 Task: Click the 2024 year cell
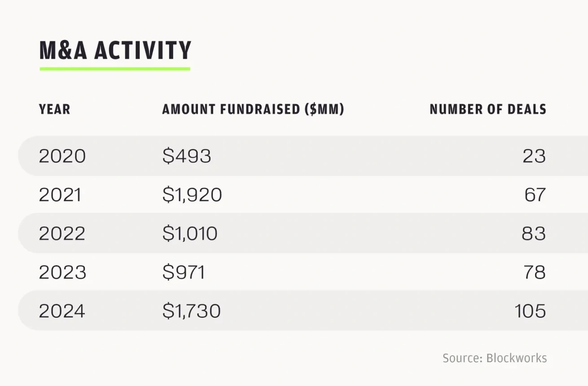pos(62,311)
